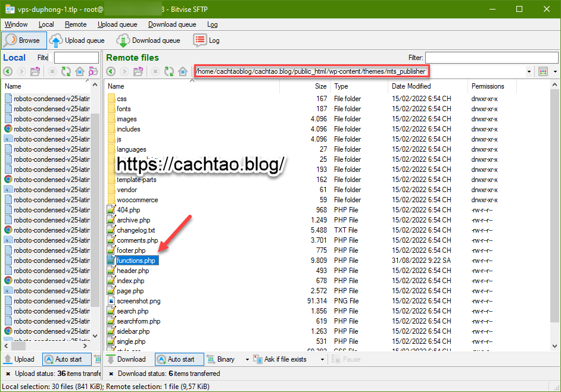Sort remote files by Size column
Image resolution: width=561 pixels, height=392 pixels.
pos(304,86)
